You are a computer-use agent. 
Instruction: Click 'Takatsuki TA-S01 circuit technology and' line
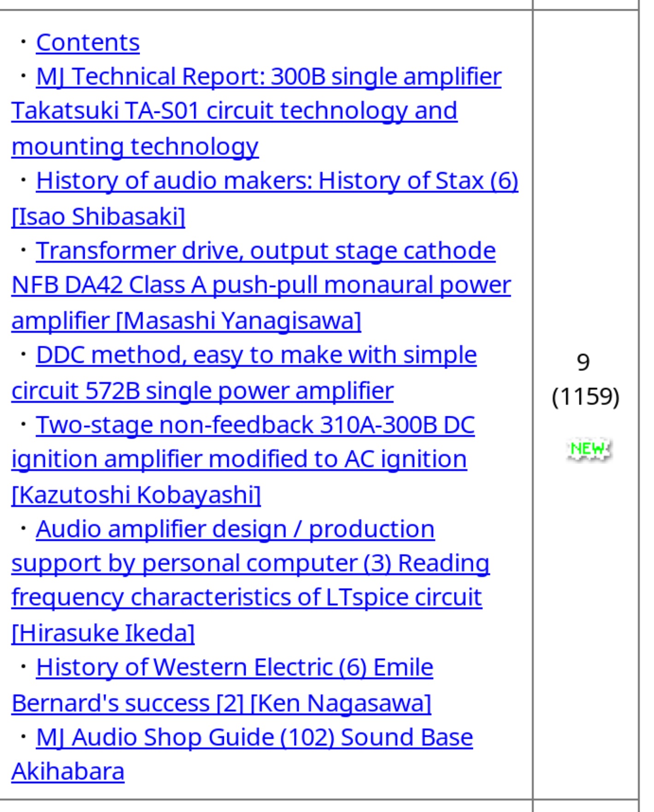[234, 111]
